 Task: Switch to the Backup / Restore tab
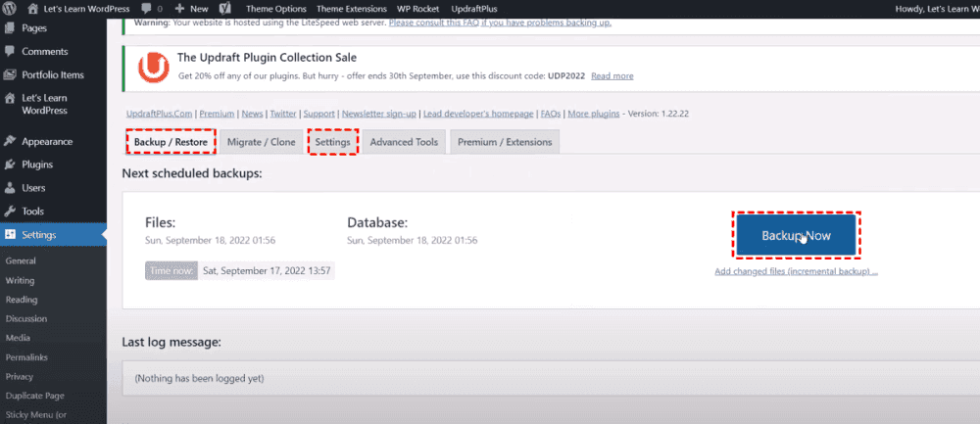point(171,142)
